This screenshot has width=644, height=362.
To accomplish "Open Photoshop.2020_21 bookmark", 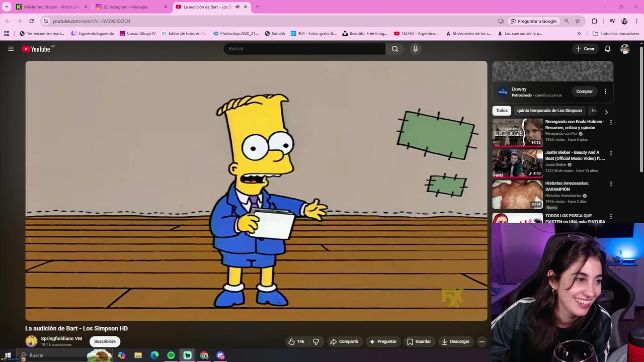I will pyautogui.click(x=235, y=34).
